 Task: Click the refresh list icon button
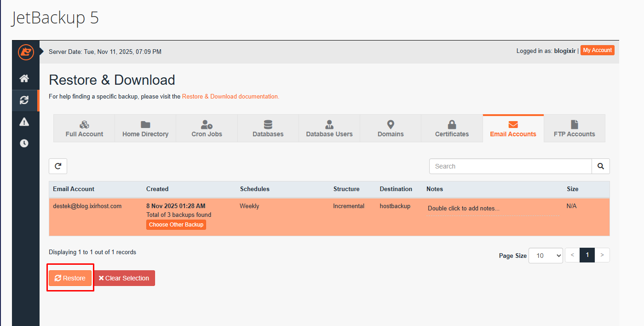click(58, 166)
